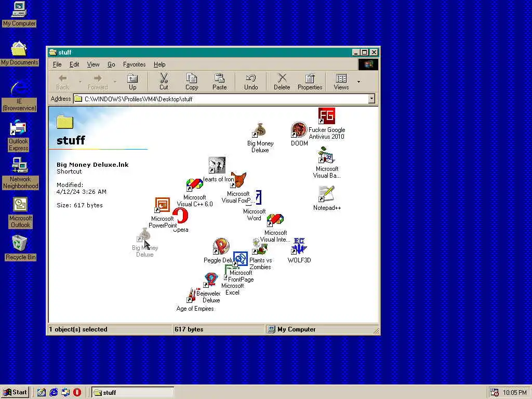Click 'My Computer' zone in status bar
This screenshot has height=399, width=532.
pyautogui.click(x=296, y=329)
